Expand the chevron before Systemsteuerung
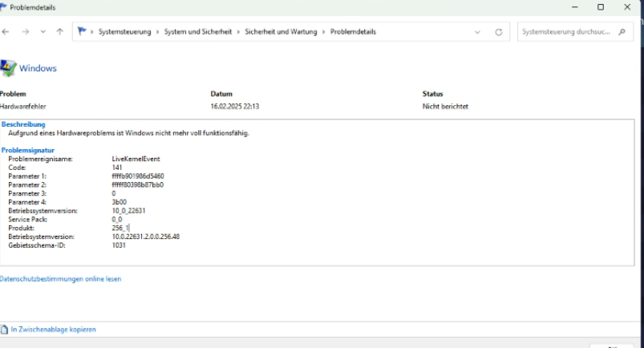Image resolution: width=644 pixels, height=348 pixels. tap(92, 31)
